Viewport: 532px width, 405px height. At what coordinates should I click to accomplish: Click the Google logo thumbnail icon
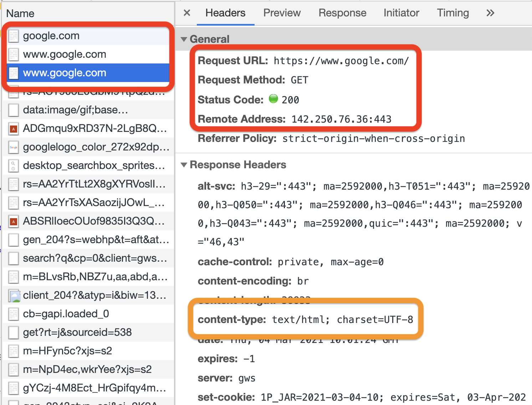tap(14, 147)
